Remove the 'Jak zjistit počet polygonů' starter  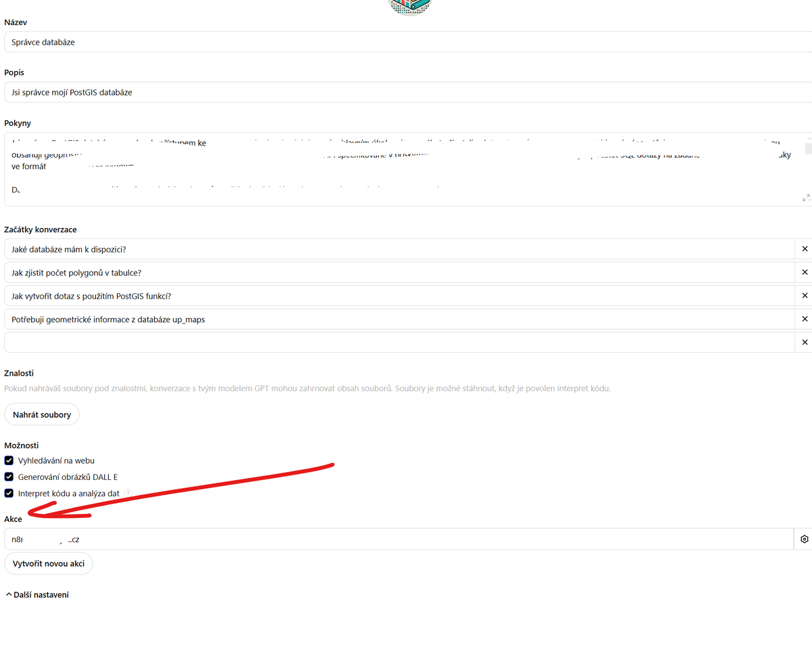coord(805,272)
